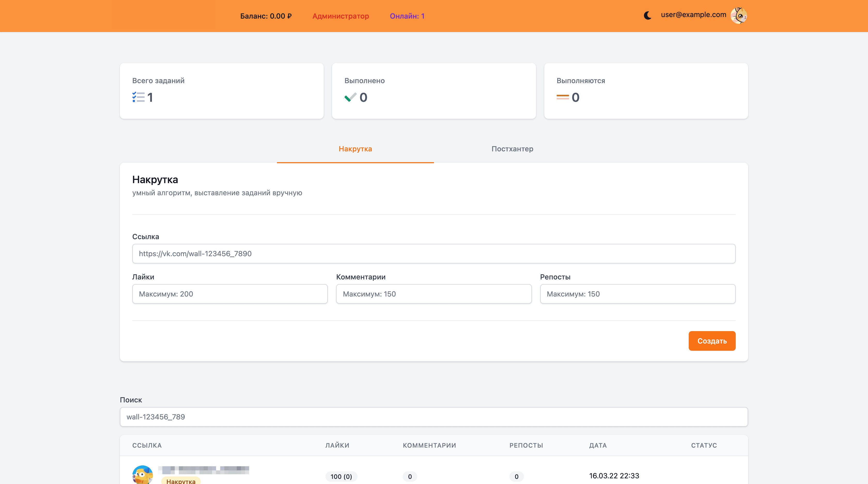Click the Лайки input field

(x=230, y=294)
